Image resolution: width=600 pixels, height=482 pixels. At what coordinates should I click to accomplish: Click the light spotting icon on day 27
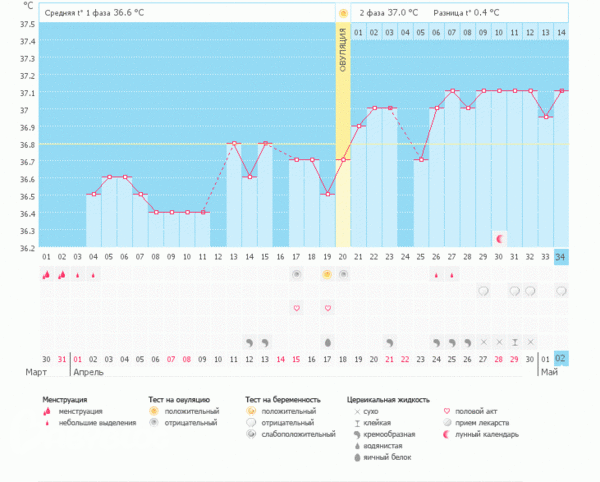tap(452, 275)
